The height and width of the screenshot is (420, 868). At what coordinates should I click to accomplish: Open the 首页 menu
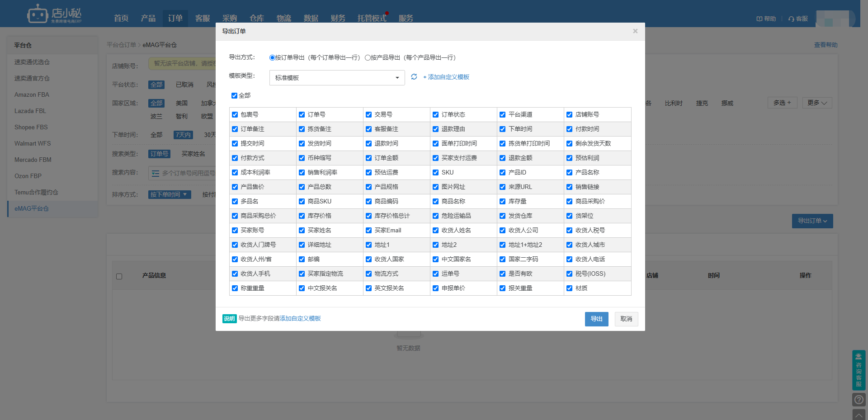[x=121, y=19]
